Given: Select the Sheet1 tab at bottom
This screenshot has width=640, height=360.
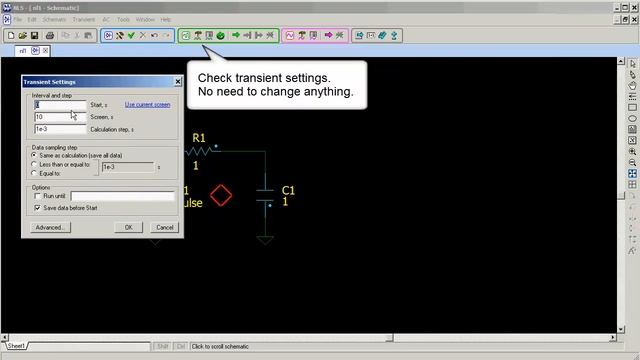Looking at the screenshot, I should (x=16, y=346).
